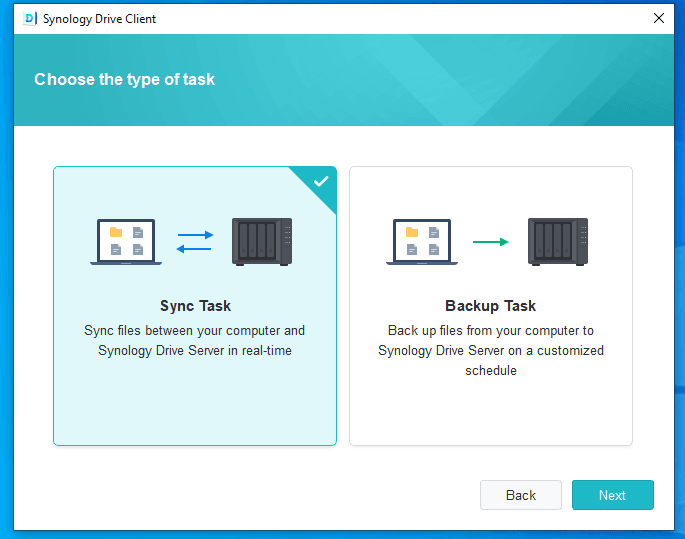The image size is (685, 539).
Task: Click the Synology Drive Client logo icon
Action: click(x=30, y=19)
